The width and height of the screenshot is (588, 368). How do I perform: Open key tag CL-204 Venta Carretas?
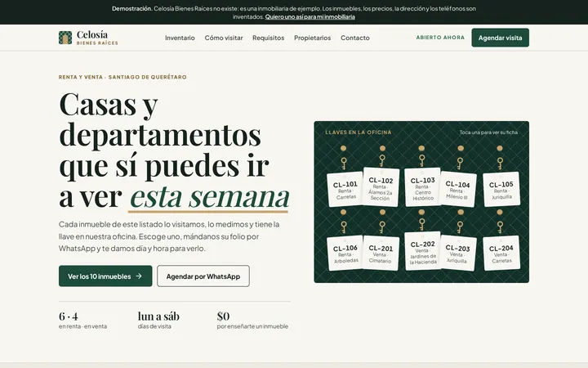coord(501,253)
